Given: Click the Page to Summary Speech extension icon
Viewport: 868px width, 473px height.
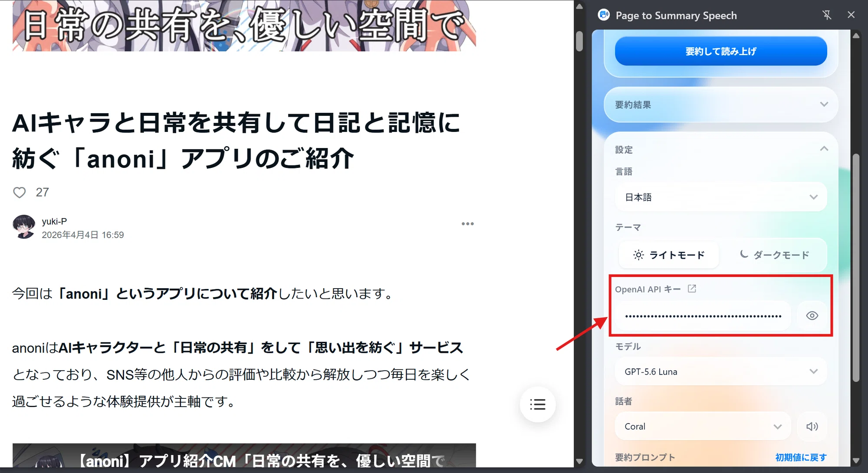Looking at the screenshot, I should coord(604,15).
